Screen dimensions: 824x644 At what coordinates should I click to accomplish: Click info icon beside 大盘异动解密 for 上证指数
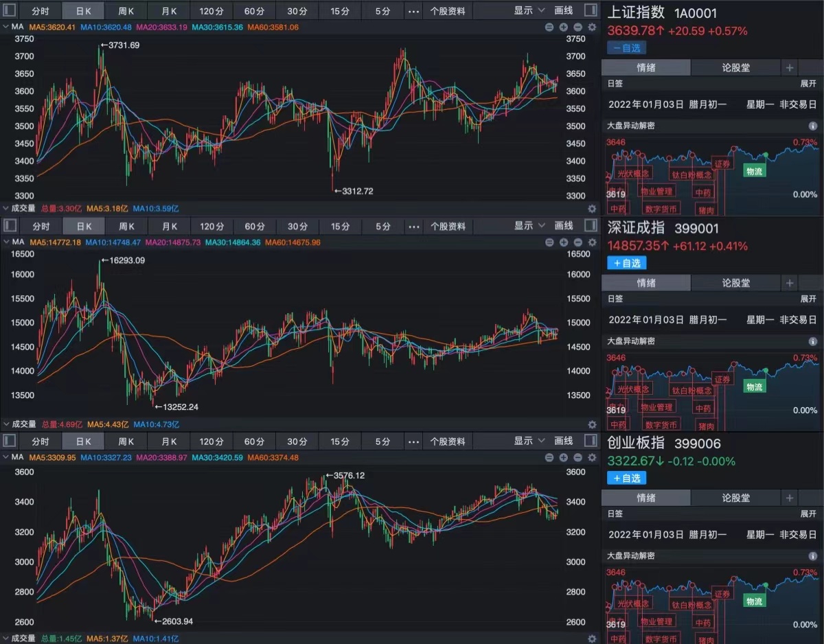pos(813,126)
